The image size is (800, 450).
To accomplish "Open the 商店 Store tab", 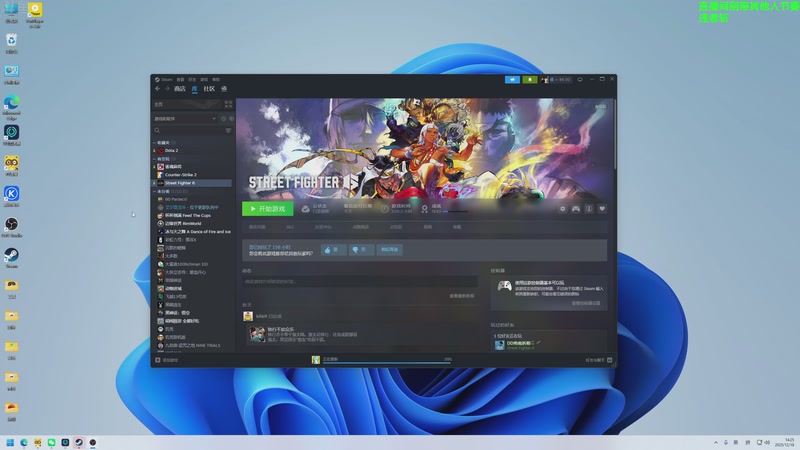I will 180,89.
